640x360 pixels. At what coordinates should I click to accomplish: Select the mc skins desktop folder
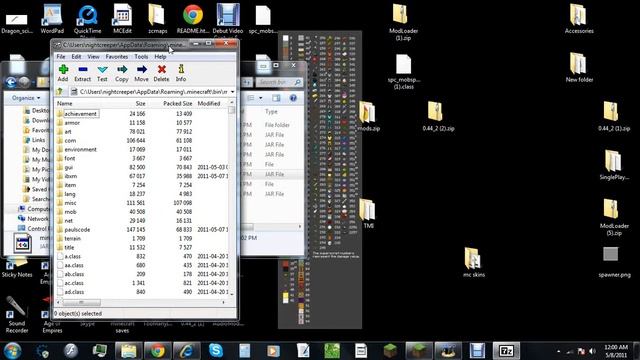click(473, 262)
